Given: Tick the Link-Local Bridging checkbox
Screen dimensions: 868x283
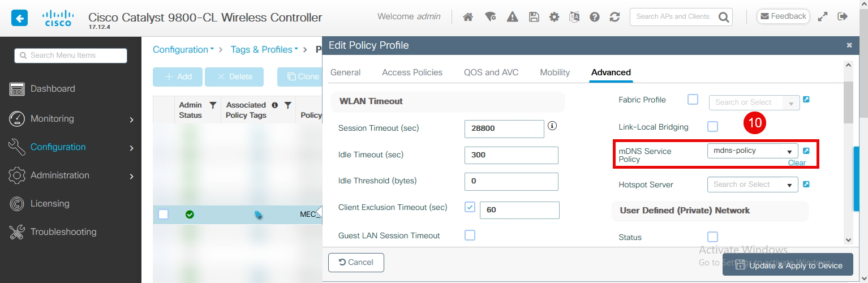Looking at the screenshot, I should pyautogui.click(x=713, y=127).
